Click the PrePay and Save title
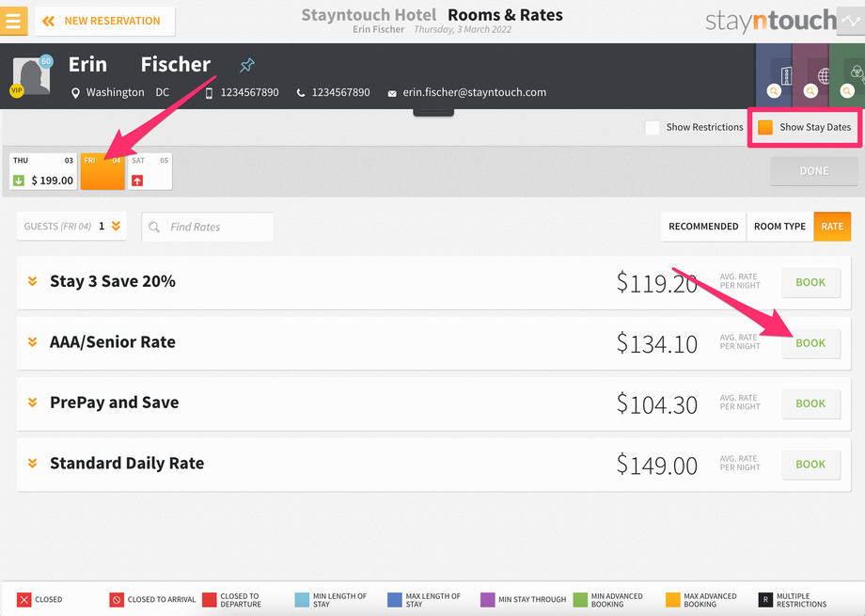The image size is (865, 616). pos(114,403)
